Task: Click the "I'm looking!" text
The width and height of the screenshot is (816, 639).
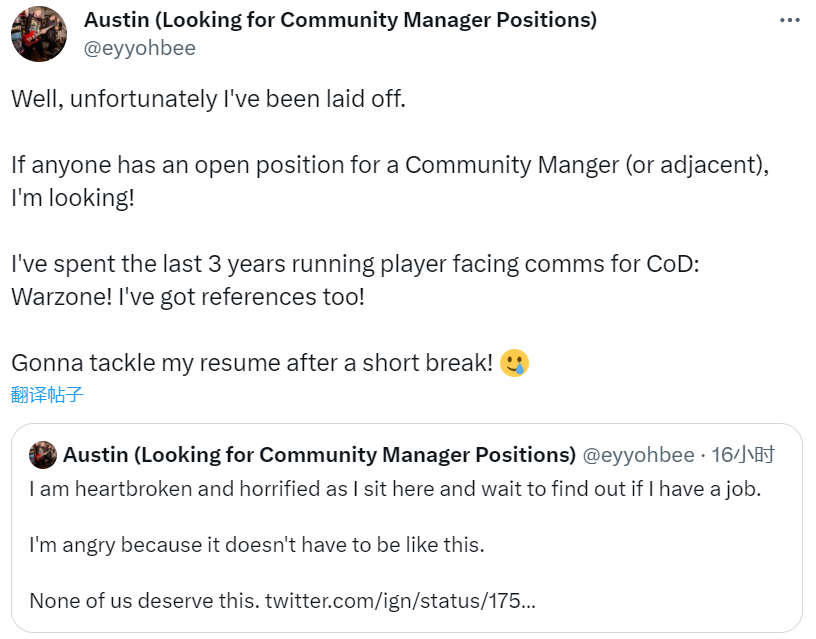Action: pyautogui.click(x=72, y=197)
